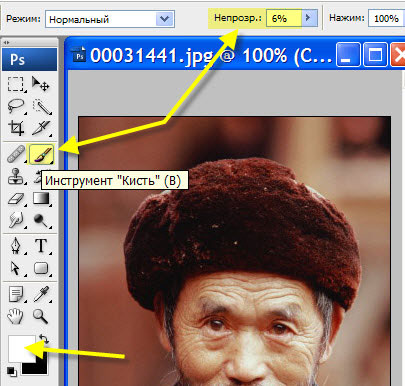This screenshot has height=386, width=405.
Task: Minimize the 00031441.jpg document window
Action: pyautogui.click(x=348, y=54)
